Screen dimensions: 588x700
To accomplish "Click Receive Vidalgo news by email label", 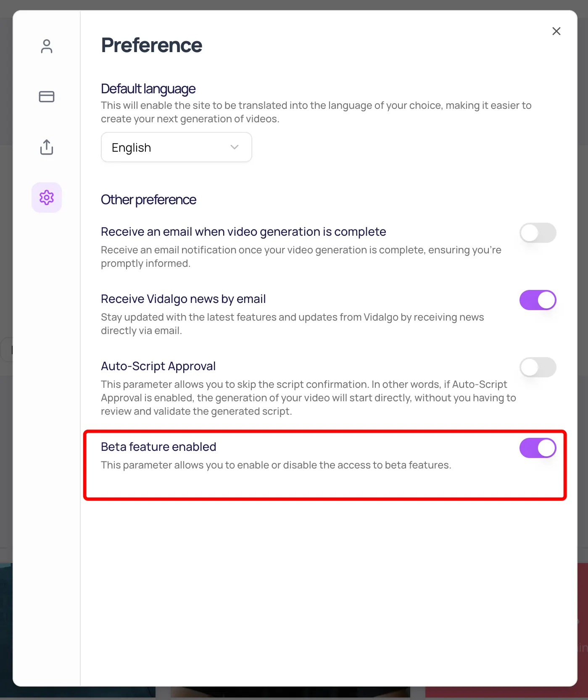I will [183, 299].
